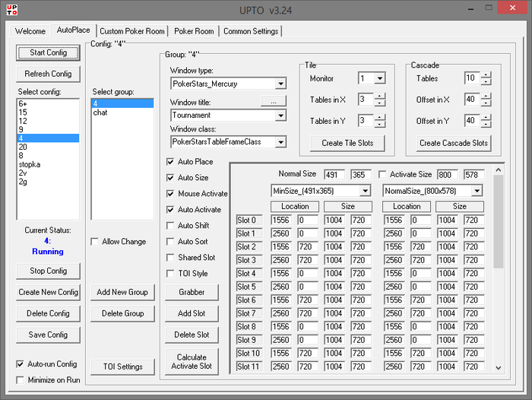Increase the Offset in Y value
Image resolution: width=532 pixels, height=400 pixels.
tap(486, 117)
